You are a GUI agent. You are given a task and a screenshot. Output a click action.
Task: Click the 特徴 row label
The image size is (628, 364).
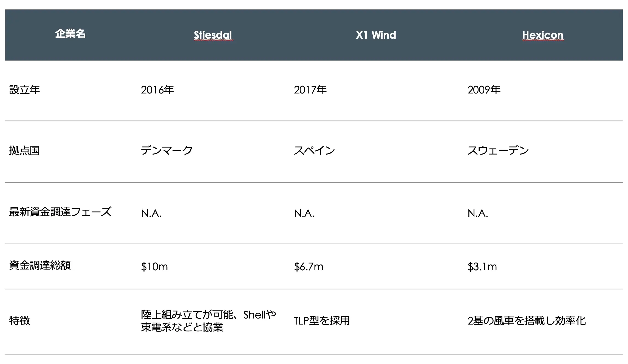point(19,320)
